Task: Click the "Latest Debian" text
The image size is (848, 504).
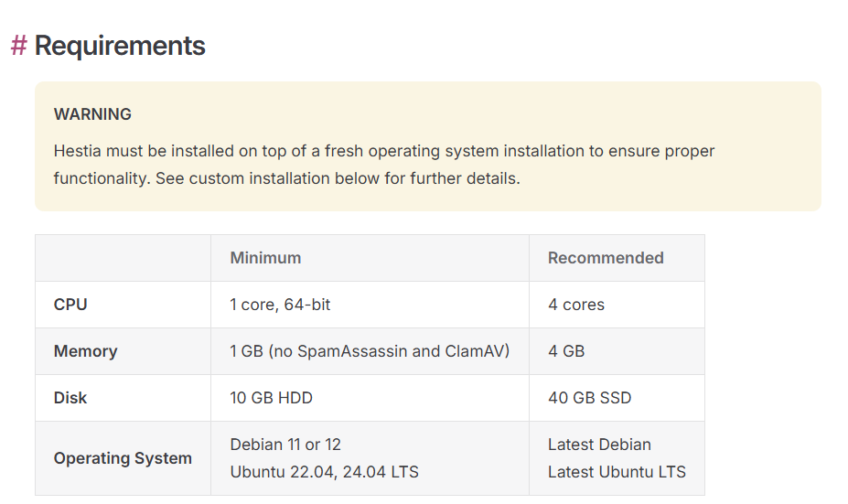Action: pos(599,445)
